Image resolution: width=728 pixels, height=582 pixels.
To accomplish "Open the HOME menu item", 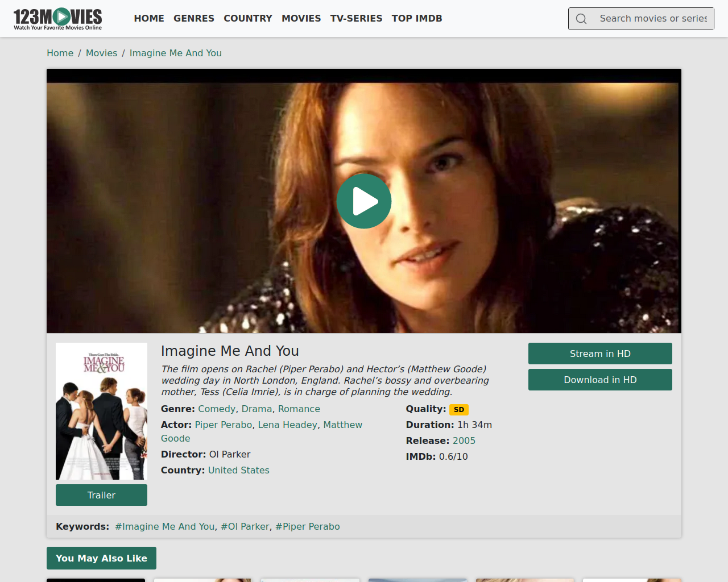I will pyautogui.click(x=149, y=18).
